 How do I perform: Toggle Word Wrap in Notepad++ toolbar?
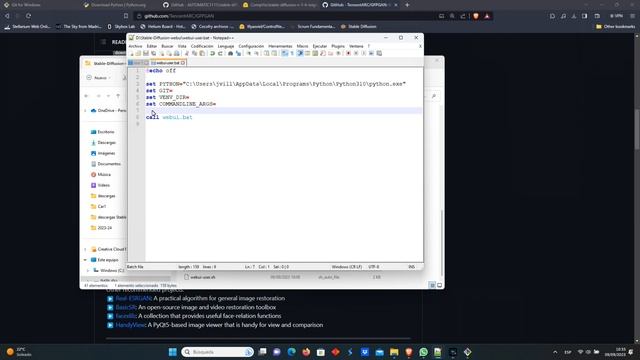[x=284, y=53]
